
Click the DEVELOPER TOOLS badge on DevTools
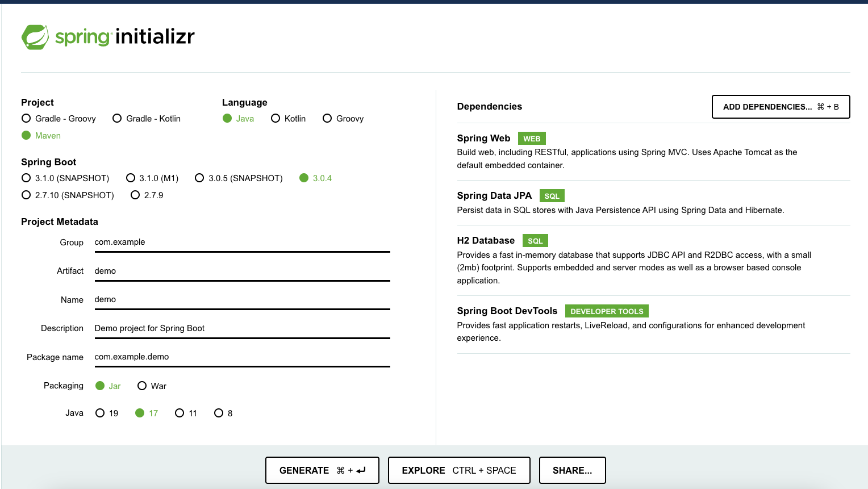pyautogui.click(x=607, y=311)
